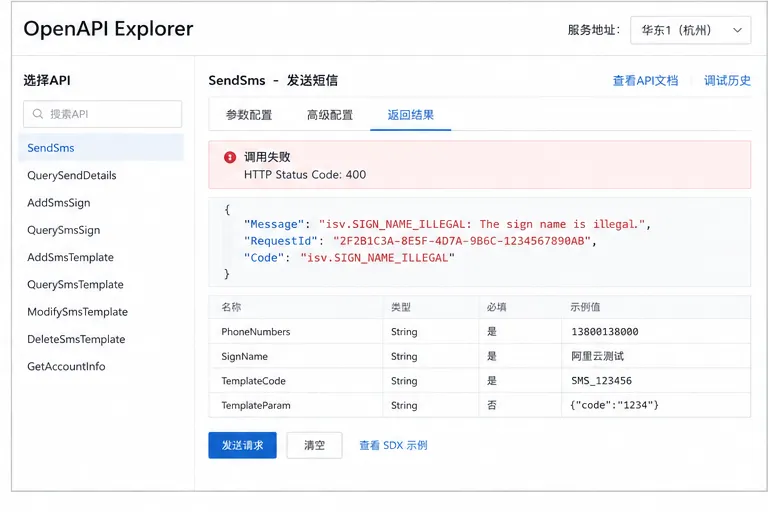Click example value 13800138000
This screenshot has height=512, width=768.
pyautogui.click(x=604, y=332)
